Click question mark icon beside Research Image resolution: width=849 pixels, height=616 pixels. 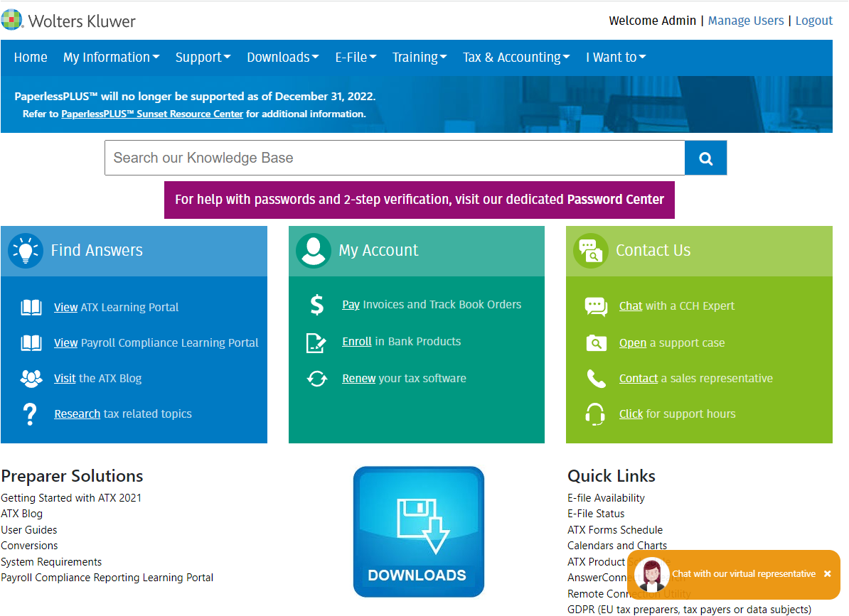click(x=31, y=414)
